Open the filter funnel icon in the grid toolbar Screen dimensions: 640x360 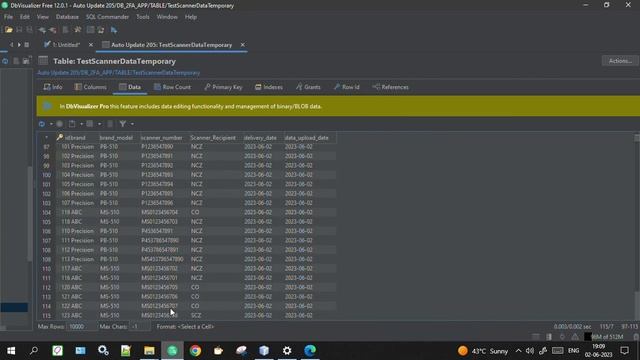pos(123,124)
